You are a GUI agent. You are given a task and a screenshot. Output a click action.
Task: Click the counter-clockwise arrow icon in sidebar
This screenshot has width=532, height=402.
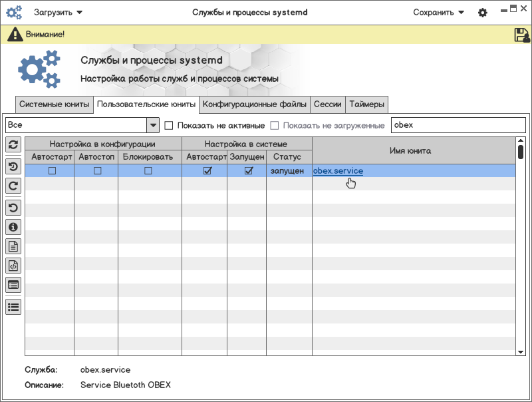[13, 207]
